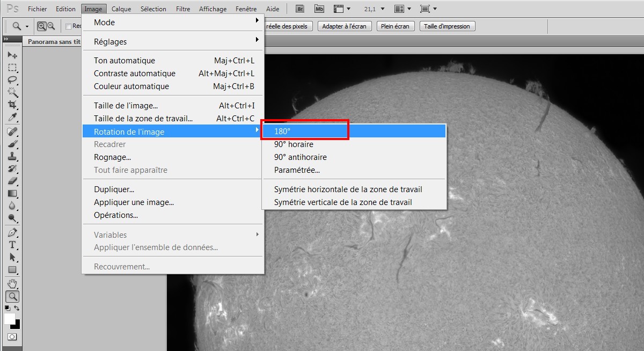Select the Healing Brush tool

(x=12, y=131)
